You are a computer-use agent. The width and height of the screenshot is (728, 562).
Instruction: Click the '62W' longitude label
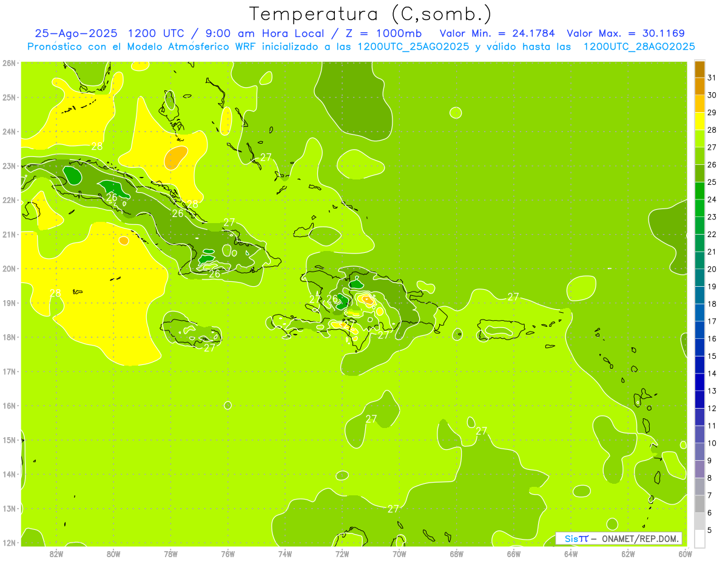tap(628, 554)
